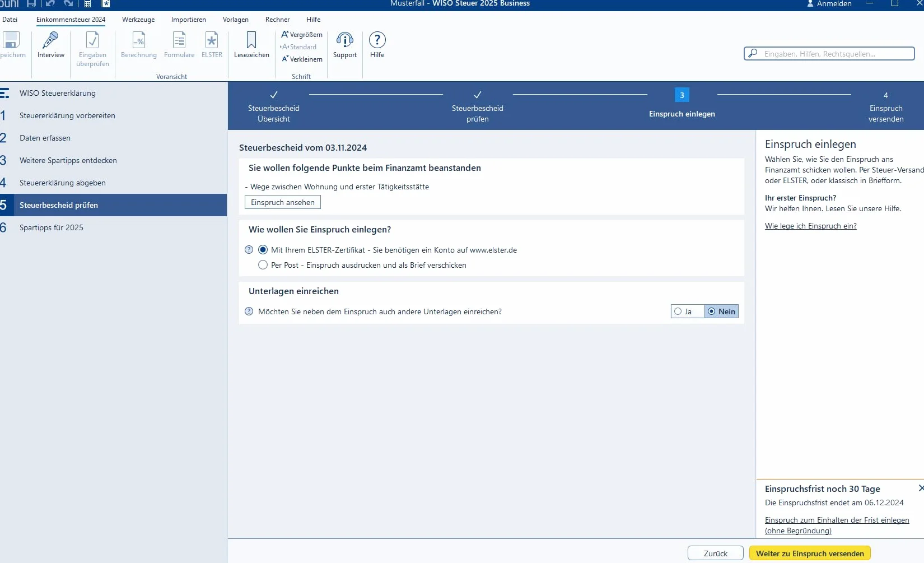Click the Speichern disk icon in ribbon

(x=11, y=40)
